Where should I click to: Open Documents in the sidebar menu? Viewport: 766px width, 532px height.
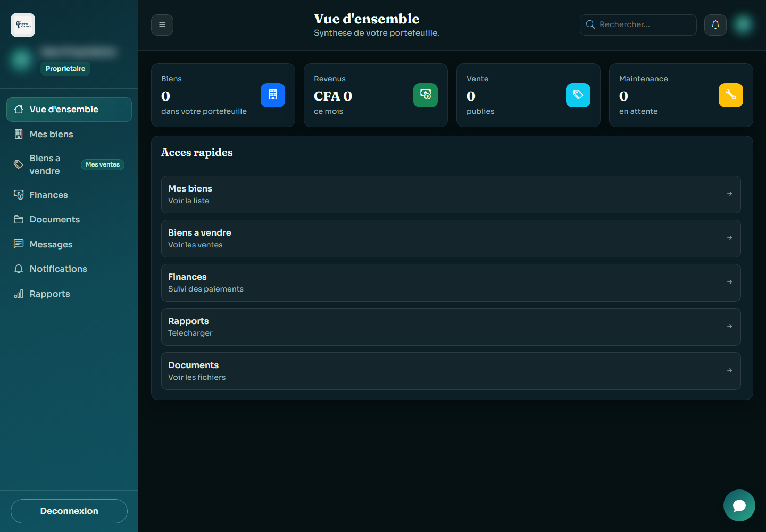click(69, 220)
